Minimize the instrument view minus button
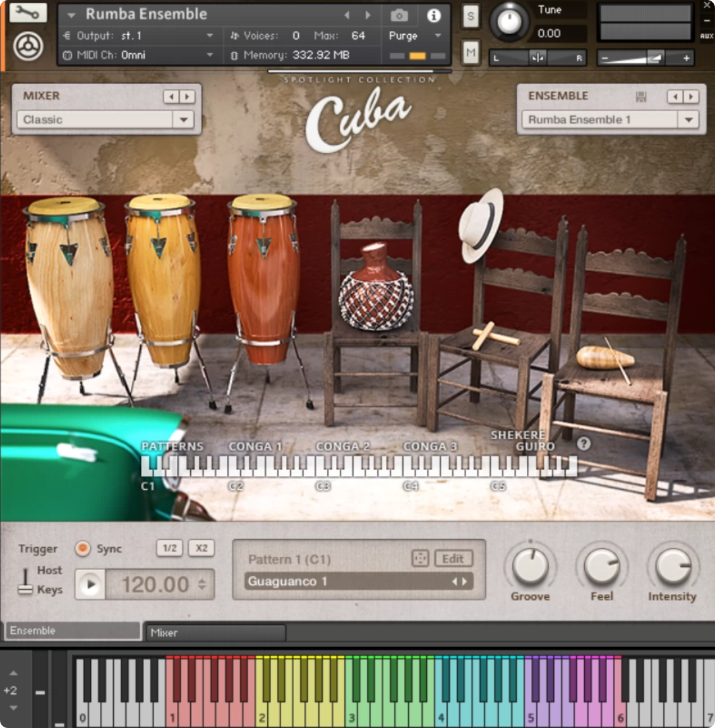This screenshot has width=715, height=728. pos(707,21)
